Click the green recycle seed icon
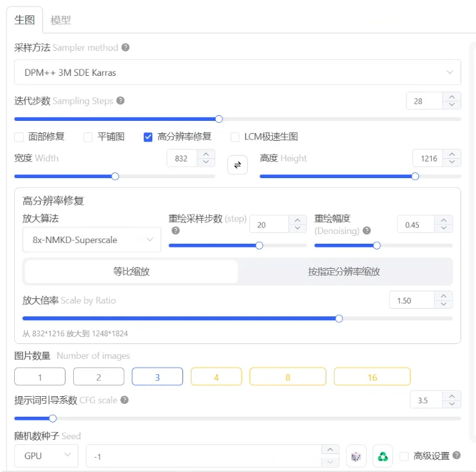The height and width of the screenshot is (472, 476). tap(382, 456)
